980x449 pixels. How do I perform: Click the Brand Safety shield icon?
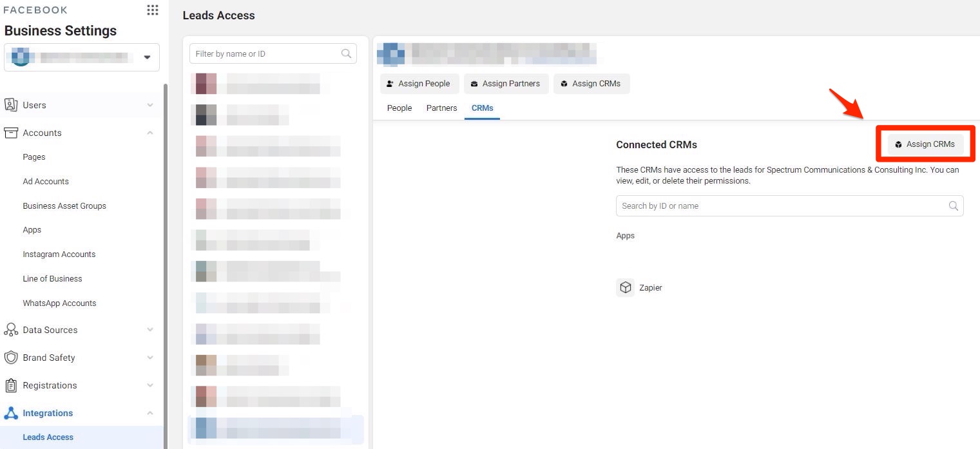11,358
